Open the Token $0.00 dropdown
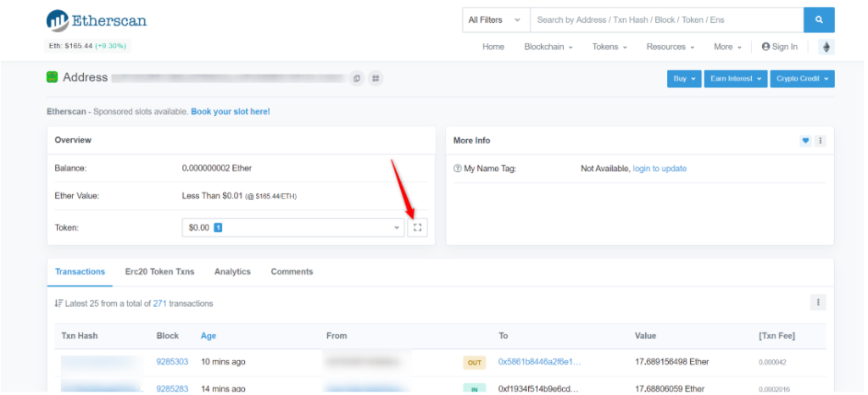Screen dimensions: 868x395 point(293,227)
